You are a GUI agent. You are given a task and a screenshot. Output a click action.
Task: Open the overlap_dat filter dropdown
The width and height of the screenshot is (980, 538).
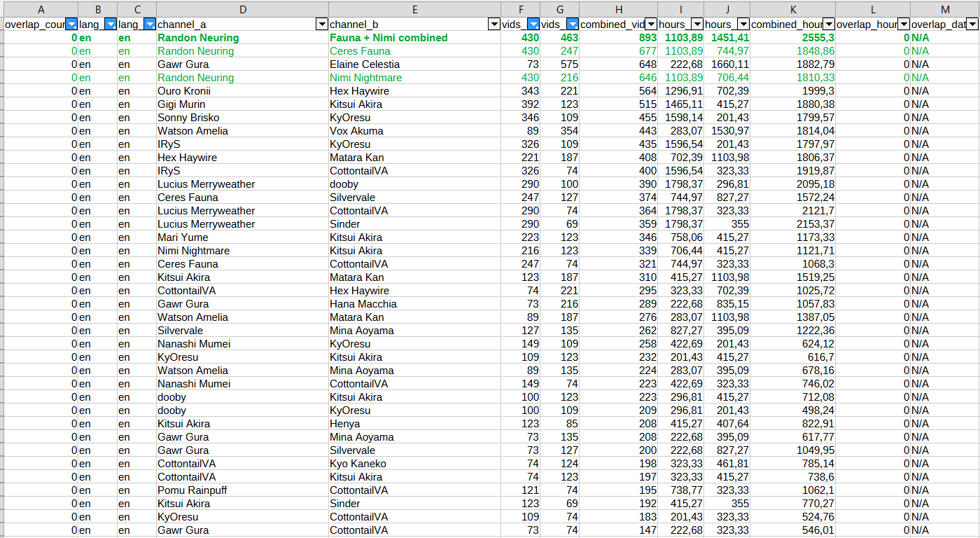point(972,25)
